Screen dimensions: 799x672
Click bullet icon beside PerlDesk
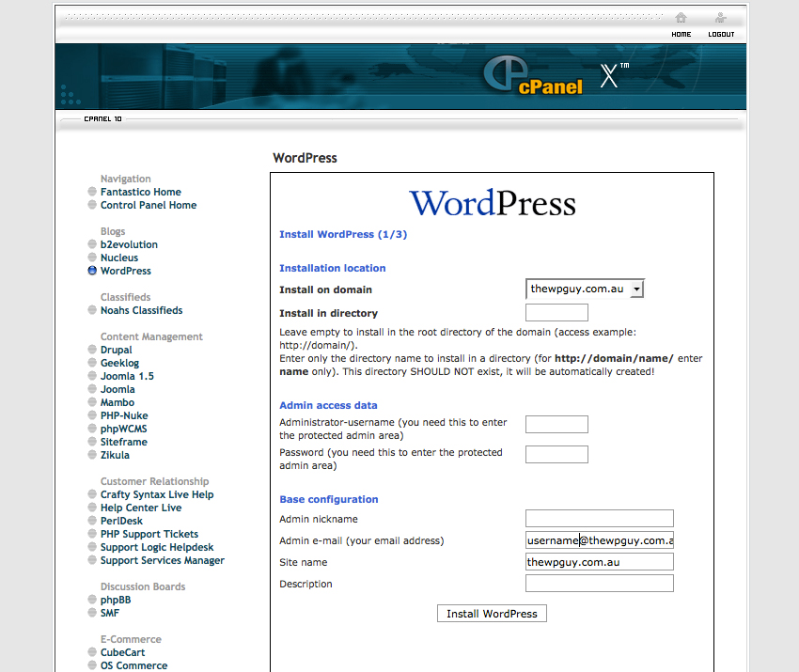(x=92, y=521)
